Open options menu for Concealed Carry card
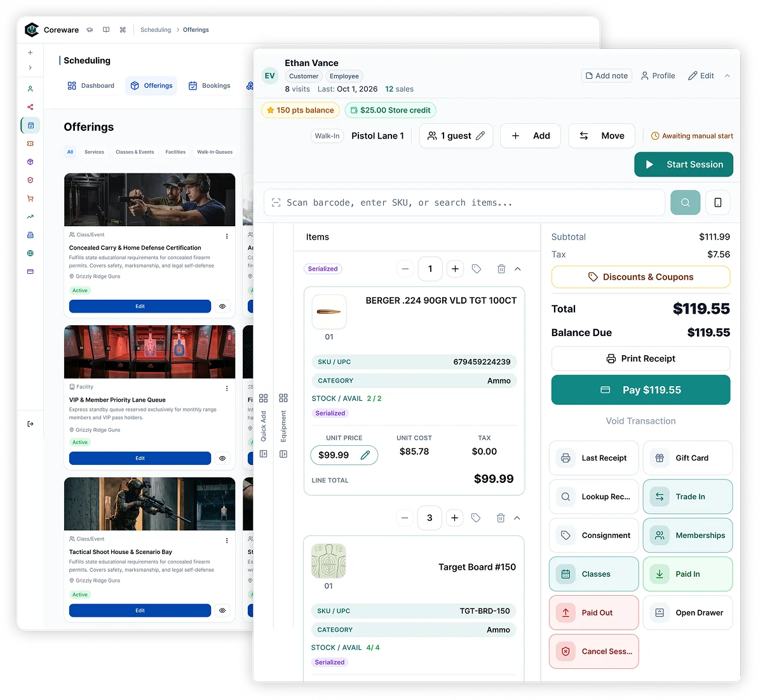Viewport: 758px width, 700px height. 227,236
